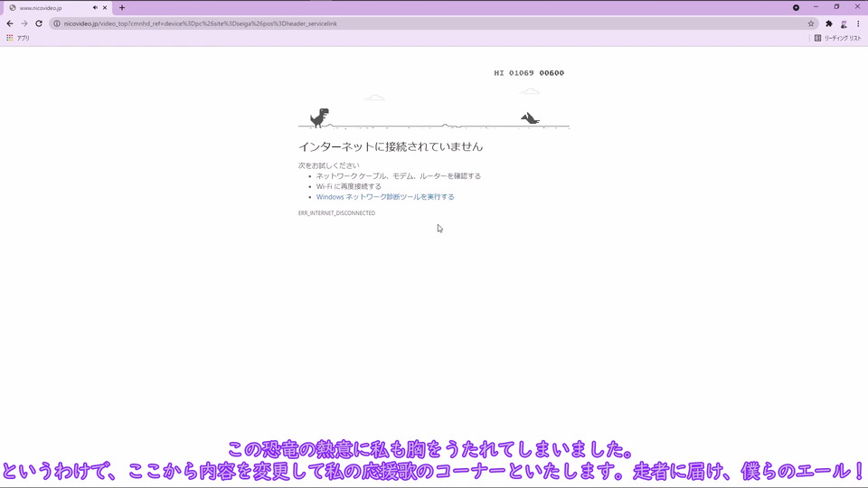Viewport: 868px width, 488px height.
Task: Click the forward navigation arrow
Action: point(24,23)
